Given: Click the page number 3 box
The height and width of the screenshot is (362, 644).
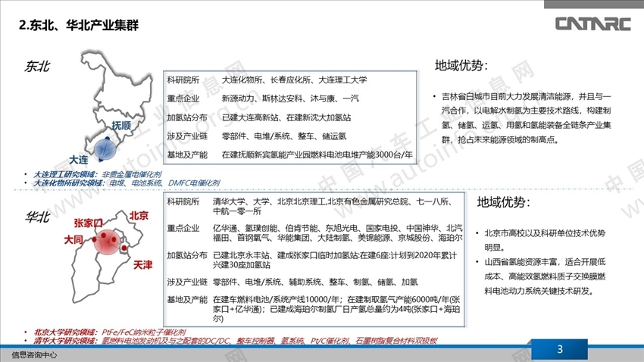Looking at the screenshot, I should pyautogui.click(x=559, y=349).
